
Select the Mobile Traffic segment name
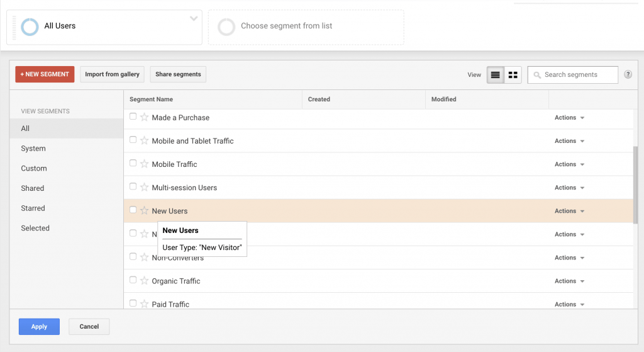(174, 164)
